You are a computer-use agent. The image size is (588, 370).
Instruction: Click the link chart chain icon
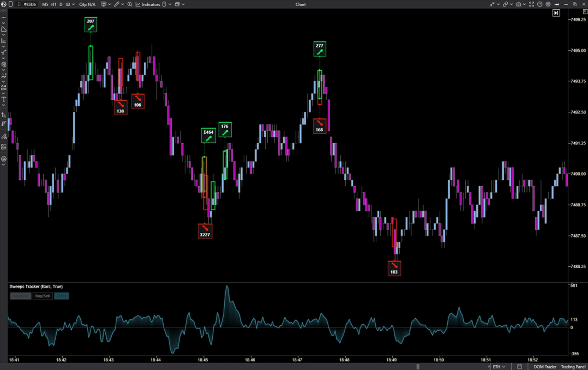505,4
